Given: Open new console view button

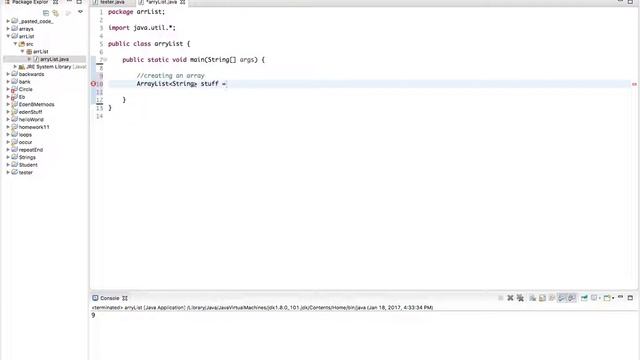Looking at the screenshot, I should pyautogui.click(x=607, y=298).
